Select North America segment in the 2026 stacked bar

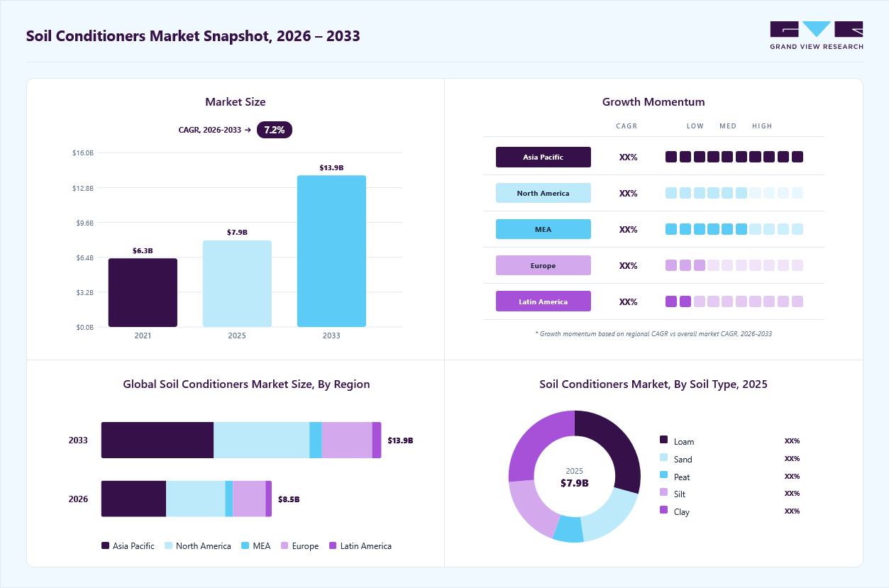[x=196, y=499]
